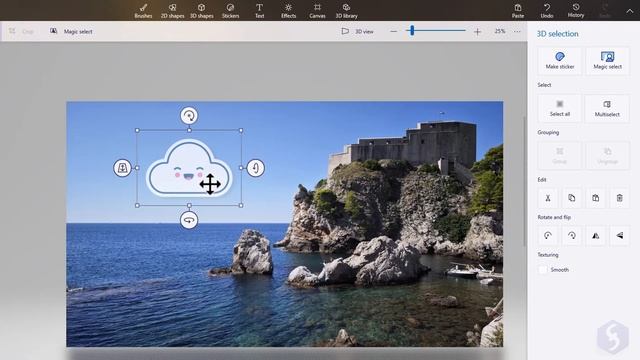Select the Text tool tab
Viewport: 640px width, 360px height.
point(260,11)
